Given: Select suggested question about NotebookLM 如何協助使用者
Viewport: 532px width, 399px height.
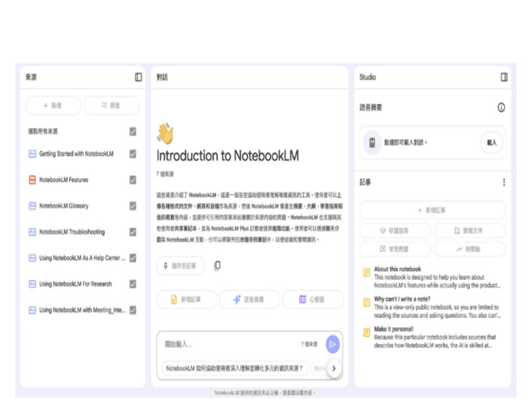Looking at the screenshot, I should [x=235, y=368].
